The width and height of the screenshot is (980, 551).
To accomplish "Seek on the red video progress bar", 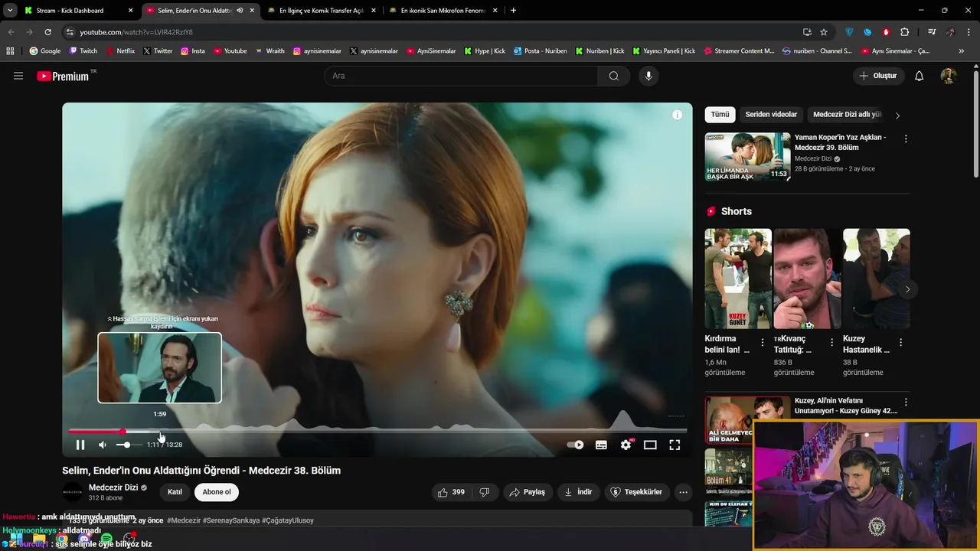I will click(x=377, y=432).
